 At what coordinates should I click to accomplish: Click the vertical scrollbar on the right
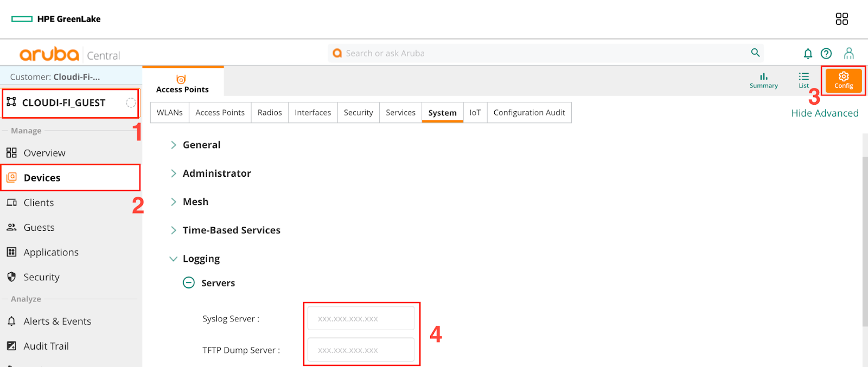point(865,241)
